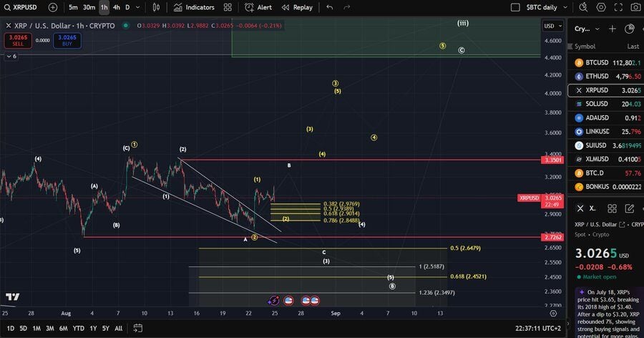Viewport: 644px width, 338px height.
Task: Set range to 5Y
Action: pyautogui.click(x=106, y=328)
